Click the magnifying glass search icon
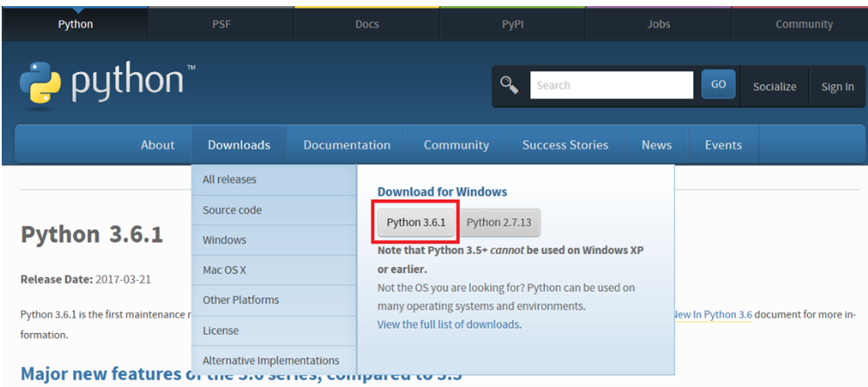 coord(509,84)
